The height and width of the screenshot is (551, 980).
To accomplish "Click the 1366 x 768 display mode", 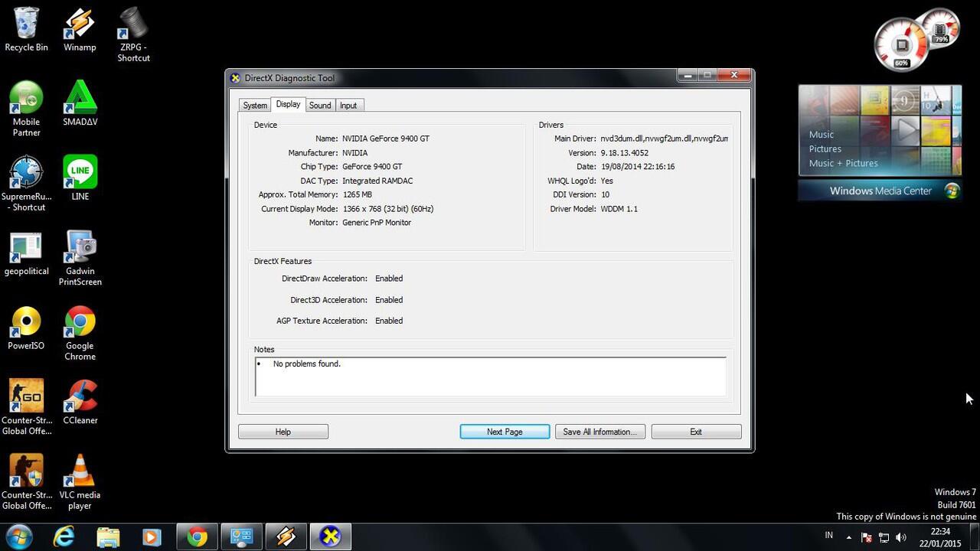I will point(387,208).
